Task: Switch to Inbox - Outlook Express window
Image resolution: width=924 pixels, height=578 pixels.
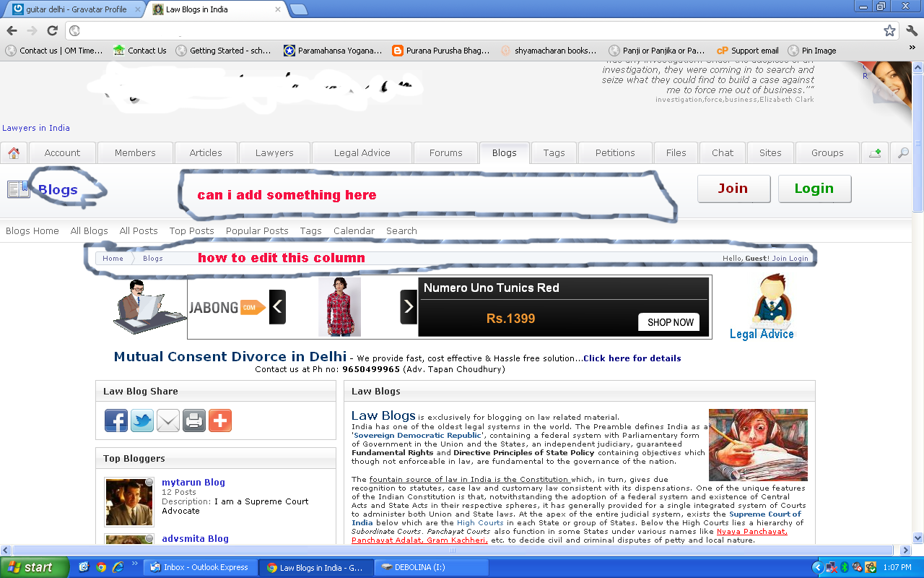Action: pyautogui.click(x=201, y=567)
